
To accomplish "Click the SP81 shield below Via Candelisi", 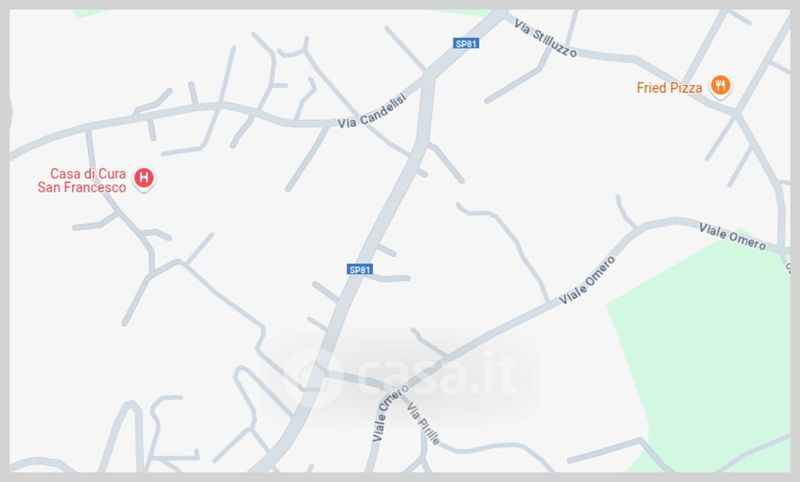I will pos(360,269).
